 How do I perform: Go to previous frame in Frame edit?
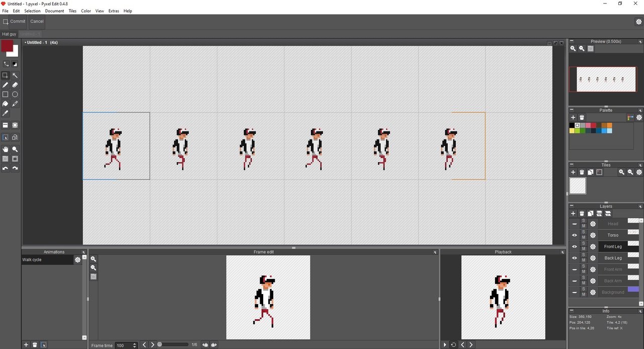pos(144,345)
